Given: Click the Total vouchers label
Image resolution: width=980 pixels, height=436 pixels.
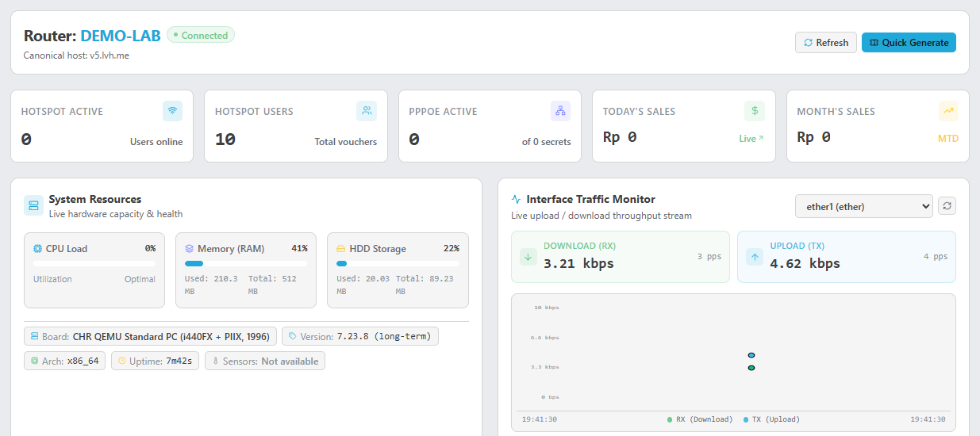Looking at the screenshot, I should pos(346,142).
